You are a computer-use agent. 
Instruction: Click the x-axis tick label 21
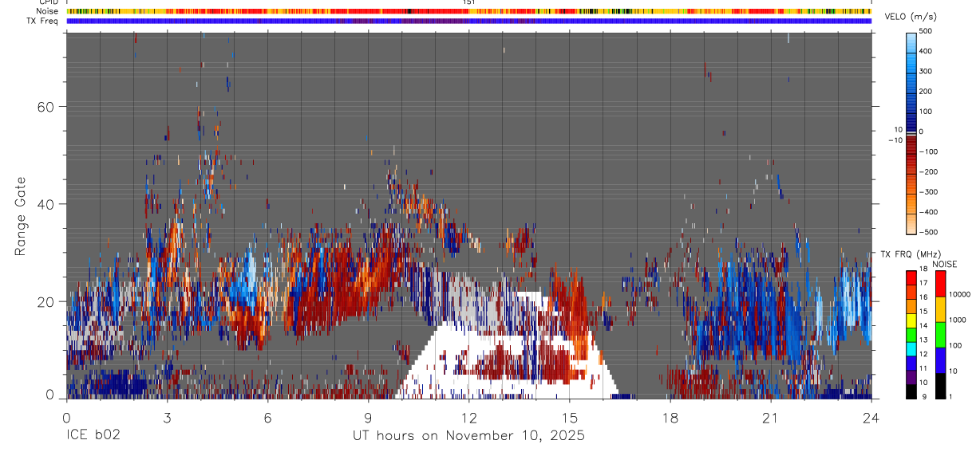tap(770, 418)
